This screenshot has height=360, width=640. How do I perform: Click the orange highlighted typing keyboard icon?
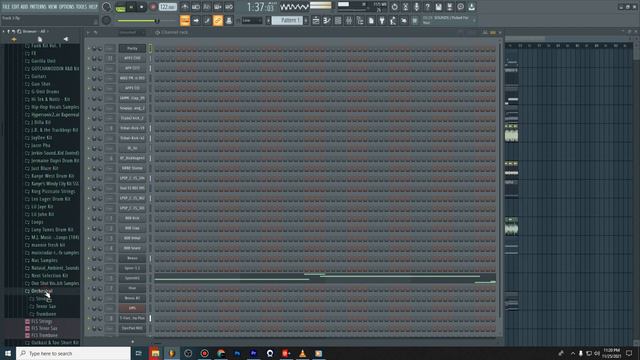[185, 20]
